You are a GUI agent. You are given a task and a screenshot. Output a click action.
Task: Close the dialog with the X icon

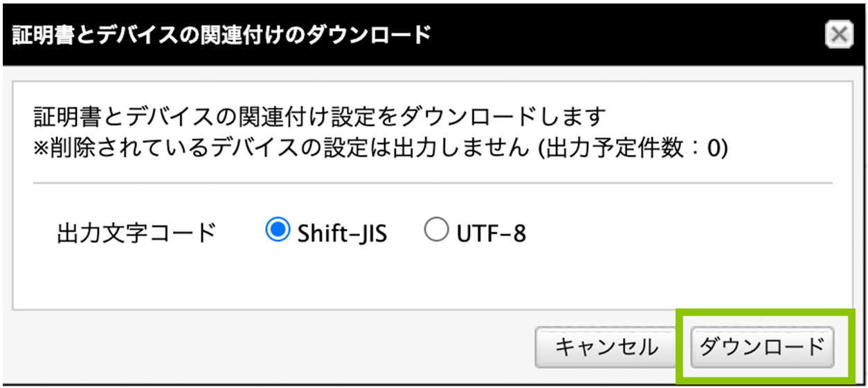839,35
